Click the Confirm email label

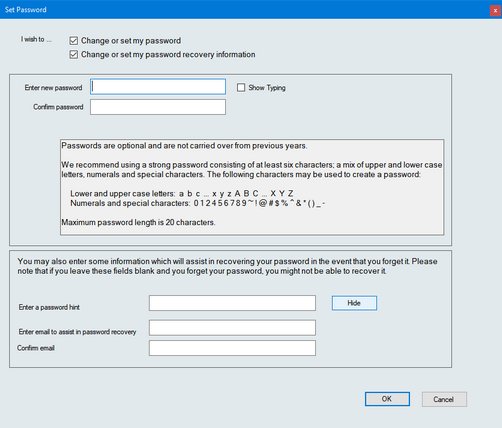tap(36, 348)
